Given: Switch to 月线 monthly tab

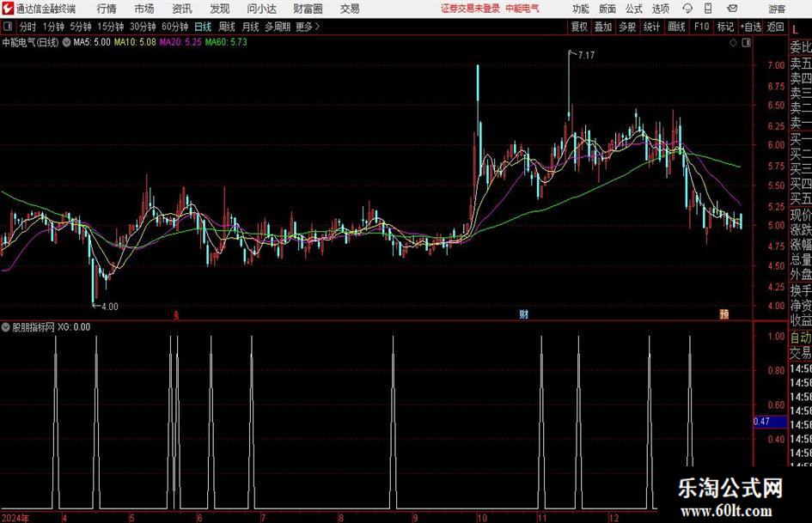Looking at the screenshot, I should [x=251, y=27].
